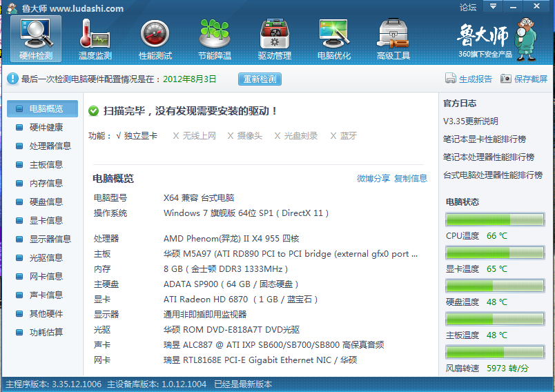Click 复制信息 copy info link
This screenshot has height=392, width=555.
click(x=411, y=178)
